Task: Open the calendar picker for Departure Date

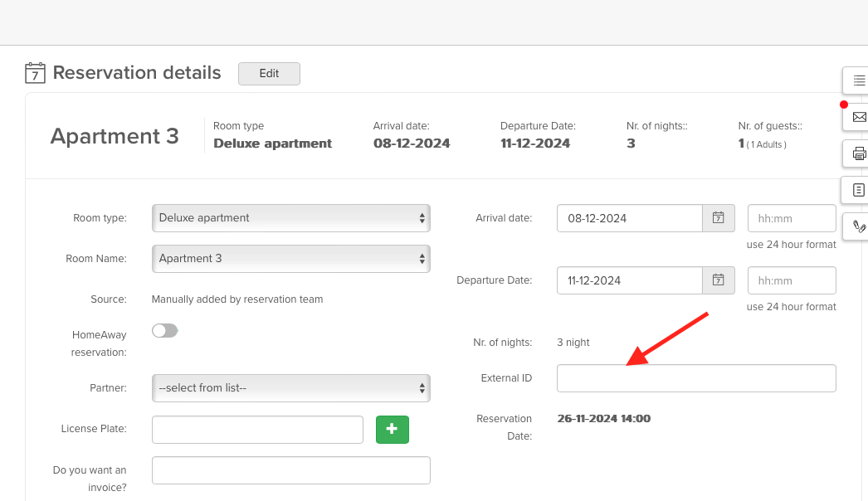Action: click(718, 280)
